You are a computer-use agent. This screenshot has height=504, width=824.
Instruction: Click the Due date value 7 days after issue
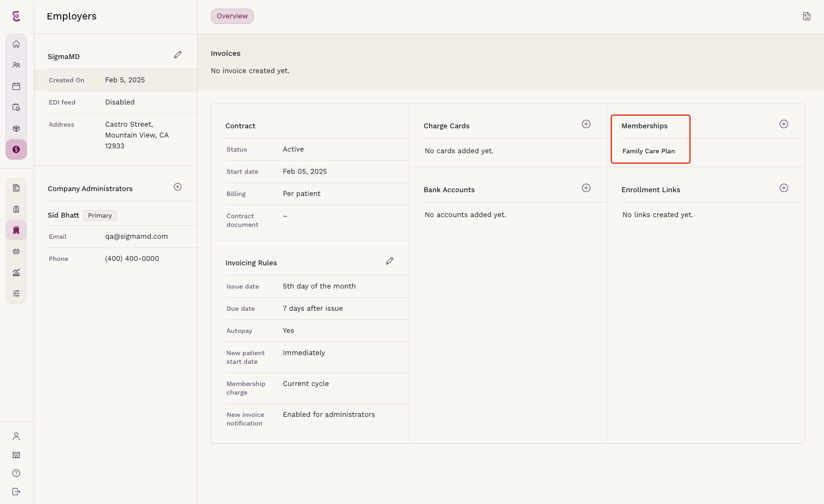[x=313, y=309]
